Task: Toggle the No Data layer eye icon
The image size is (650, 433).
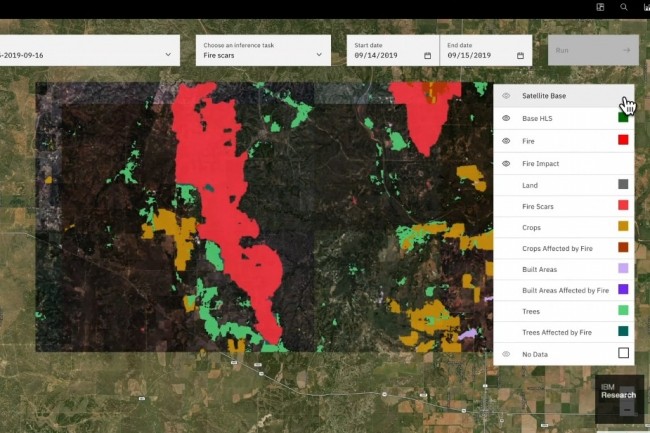Action: pos(506,354)
